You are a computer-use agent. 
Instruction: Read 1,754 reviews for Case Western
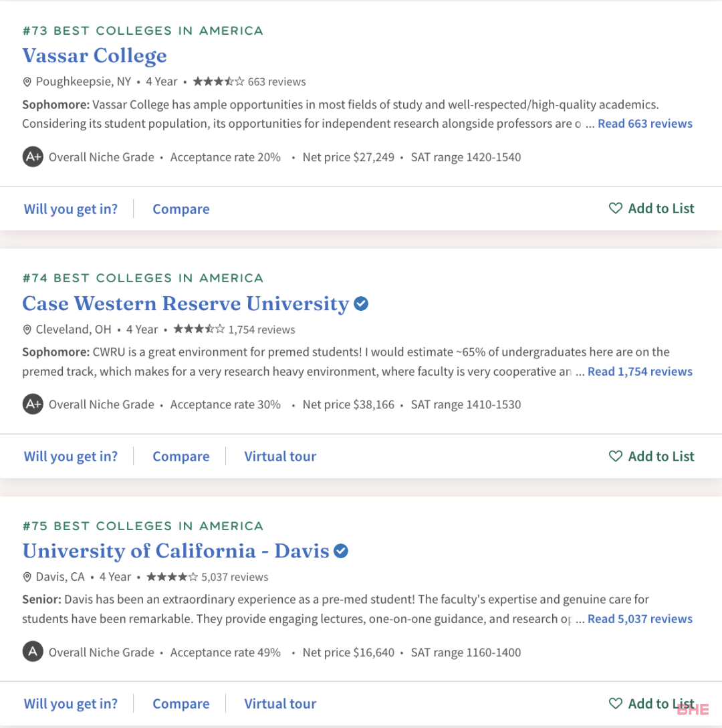(x=640, y=372)
